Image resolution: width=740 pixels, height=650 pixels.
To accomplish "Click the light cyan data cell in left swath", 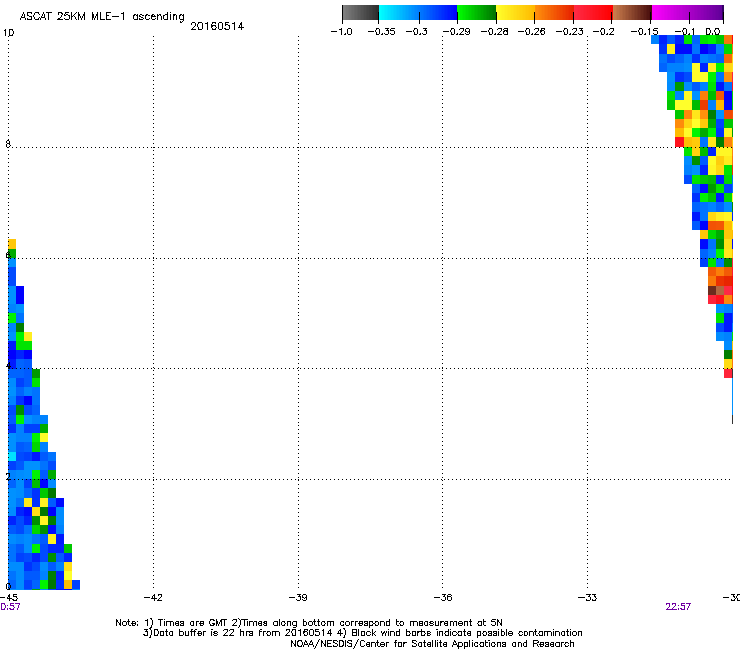I will [x=12, y=456].
